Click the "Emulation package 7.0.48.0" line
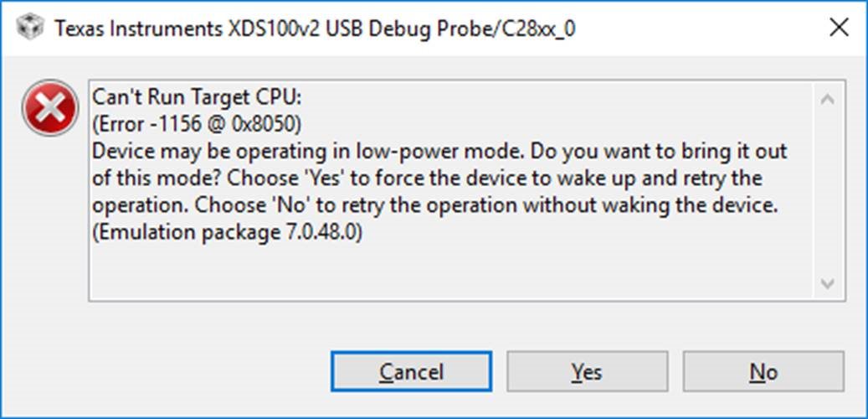Screen dimensions: 868x419 click(x=227, y=233)
